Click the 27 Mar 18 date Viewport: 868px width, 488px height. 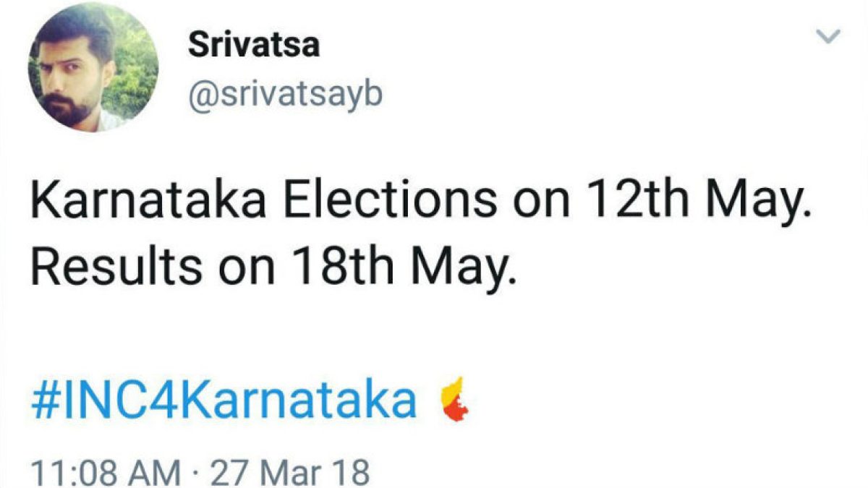pos(288,474)
